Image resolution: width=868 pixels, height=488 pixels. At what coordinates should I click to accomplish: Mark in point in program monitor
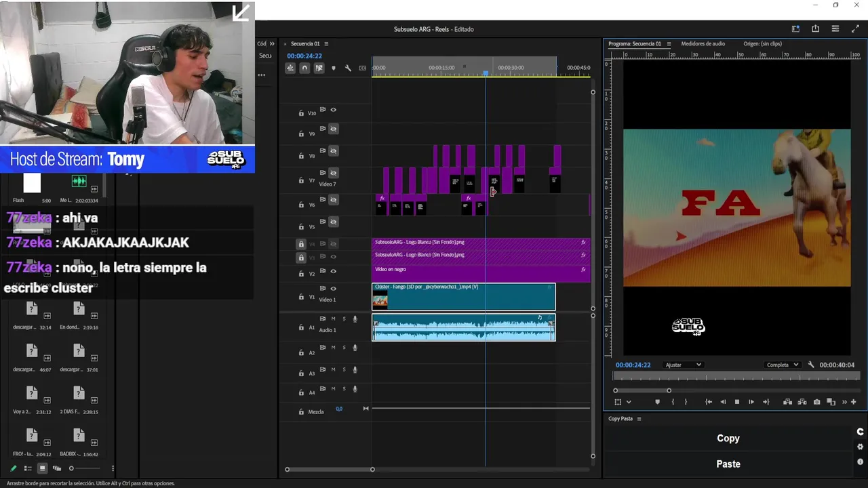click(673, 402)
